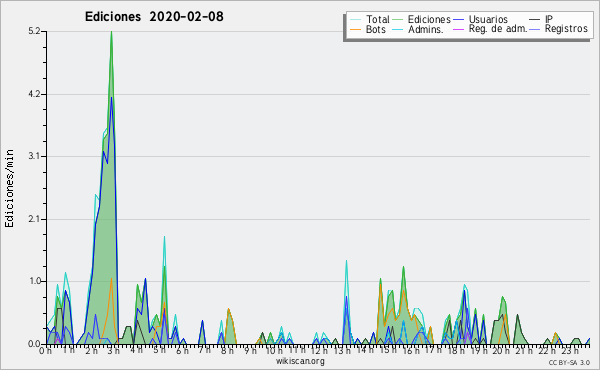Click the '3.1' y-axis value

(x=34, y=156)
